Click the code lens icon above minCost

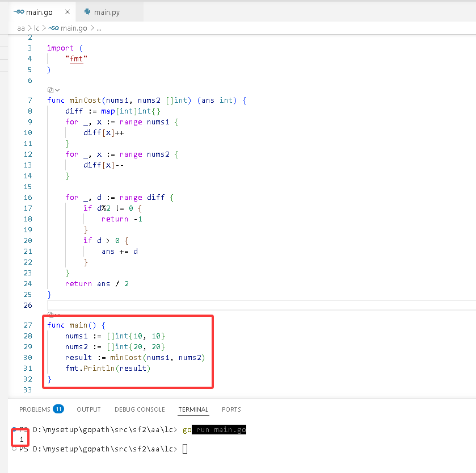50,90
